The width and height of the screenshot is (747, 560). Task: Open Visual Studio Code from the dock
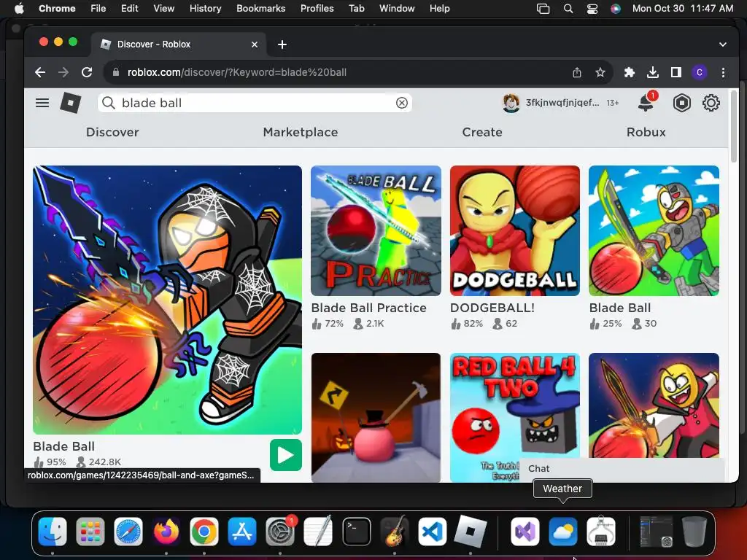click(x=432, y=531)
